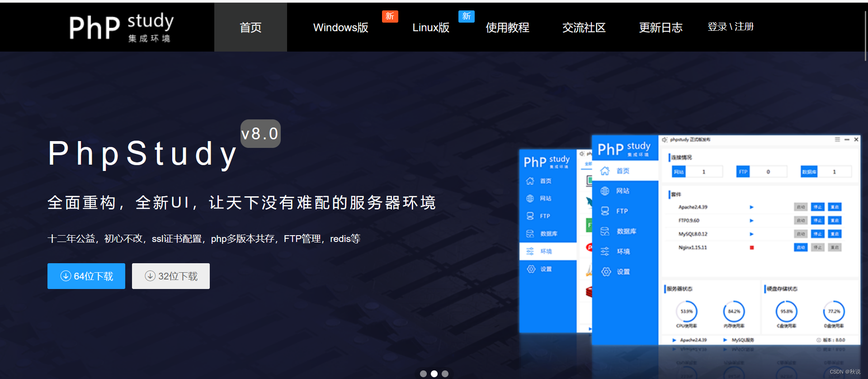Click the CPU使用率 53.9% gauge

(687, 312)
